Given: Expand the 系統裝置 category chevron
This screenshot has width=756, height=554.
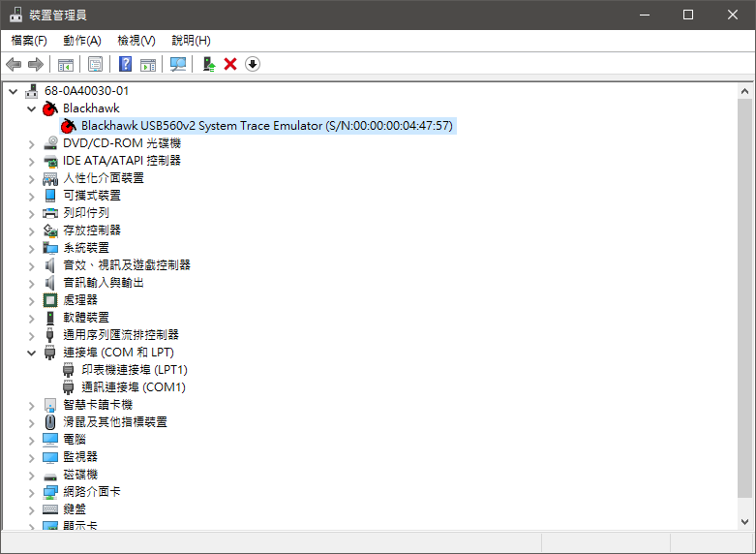Looking at the screenshot, I should [x=32, y=249].
